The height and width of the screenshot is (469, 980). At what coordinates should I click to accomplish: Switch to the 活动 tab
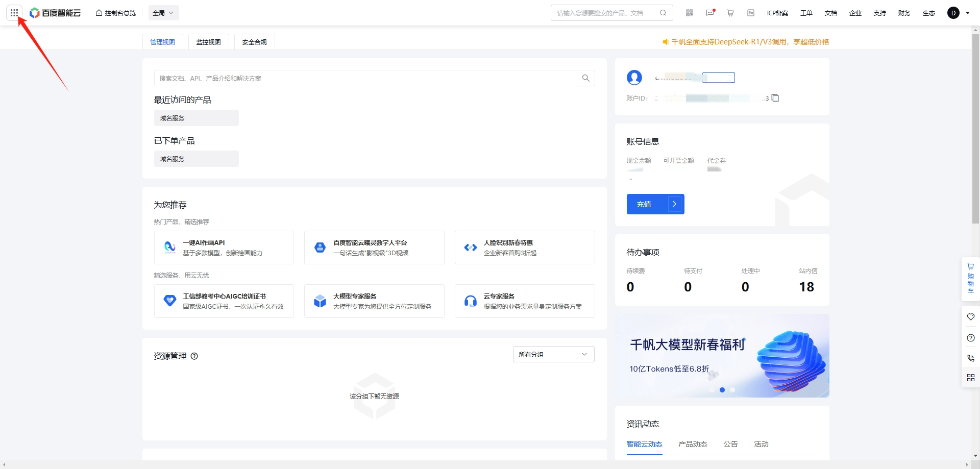pyautogui.click(x=761, y=444)
